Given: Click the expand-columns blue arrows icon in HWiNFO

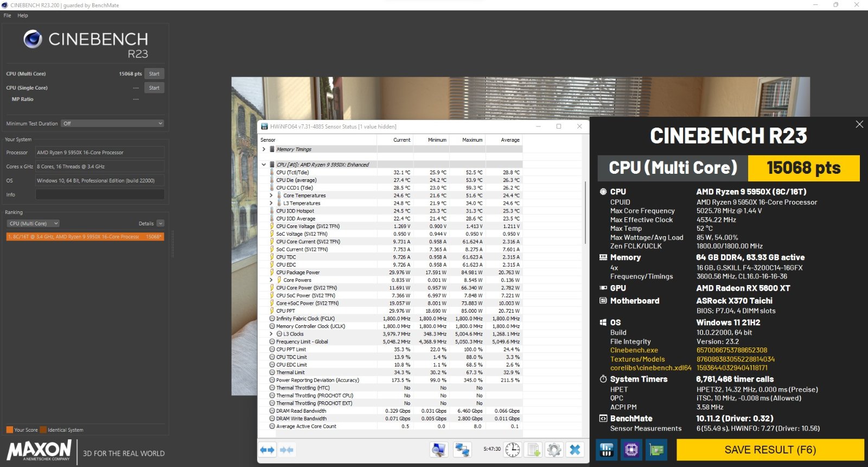Looking at the screenshot, I should pos(267,450).
